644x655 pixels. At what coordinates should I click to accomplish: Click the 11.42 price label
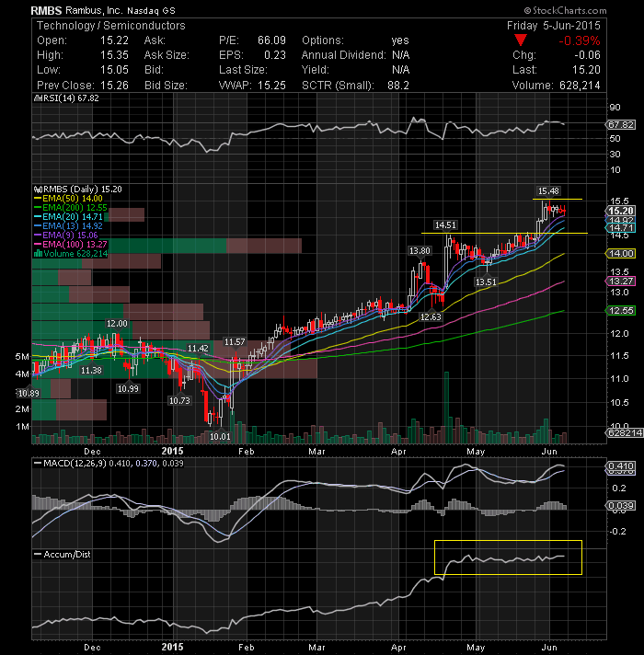click(198, 349)
